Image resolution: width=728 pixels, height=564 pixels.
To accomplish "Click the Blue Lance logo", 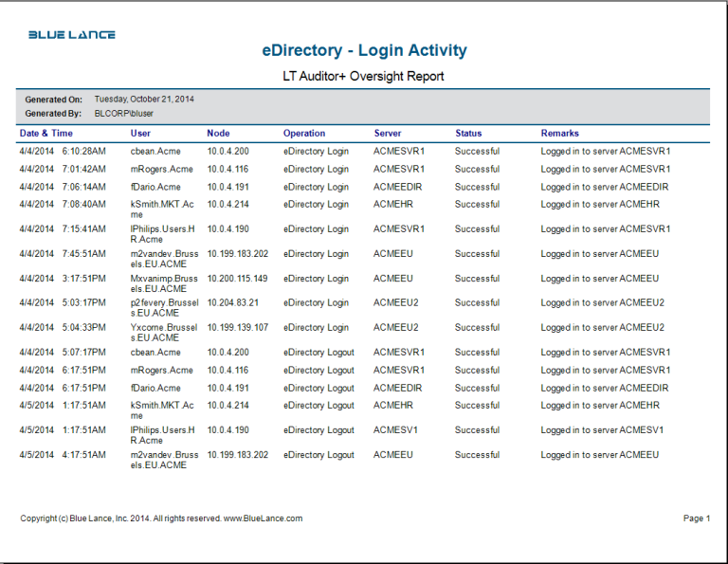I will pyautogui.click(x=72, y=35).
